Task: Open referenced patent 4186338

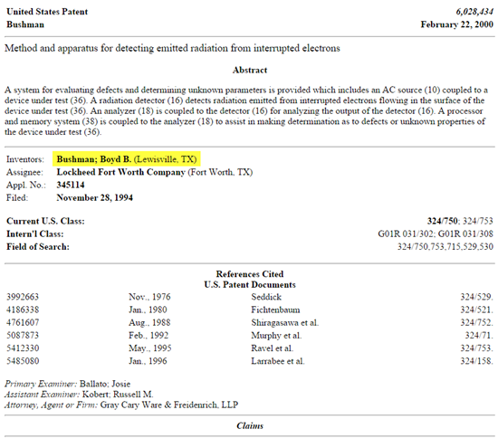Action: [23, 310]
